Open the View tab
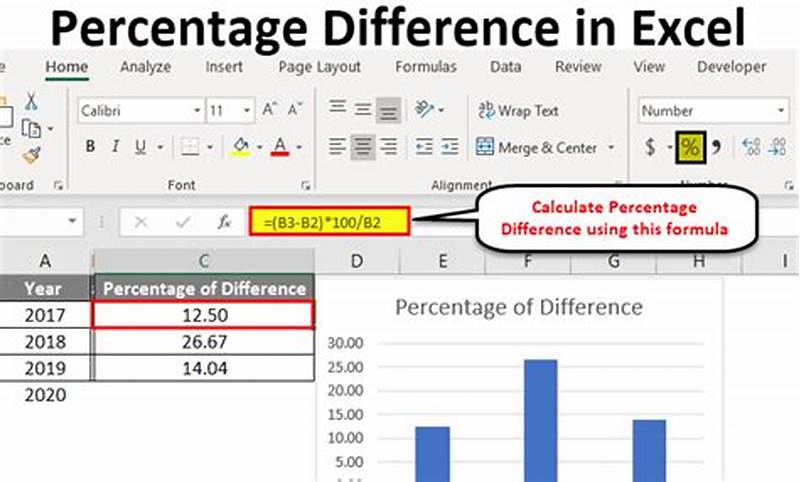Screen dimensions: 800x482 tap(649, 66)
